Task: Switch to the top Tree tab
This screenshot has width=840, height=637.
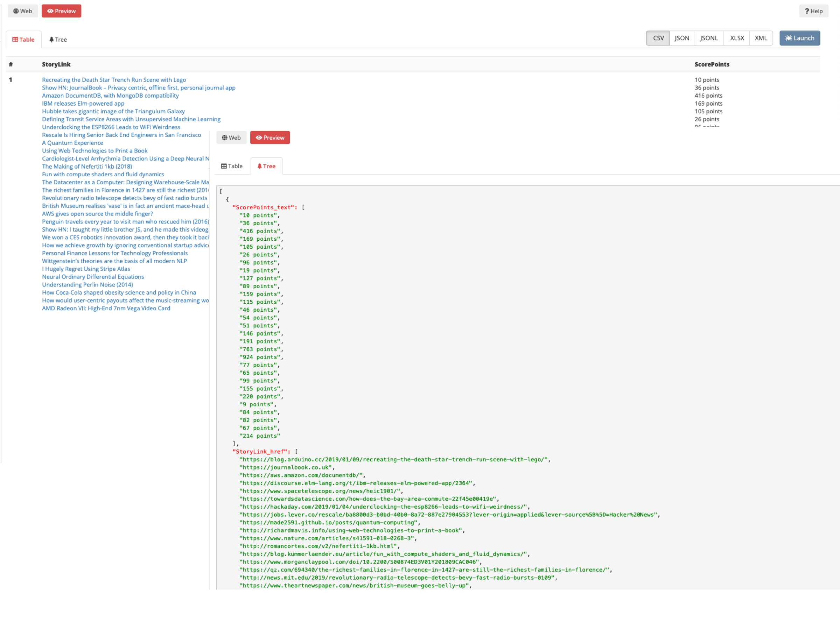Action: (58, 40)
